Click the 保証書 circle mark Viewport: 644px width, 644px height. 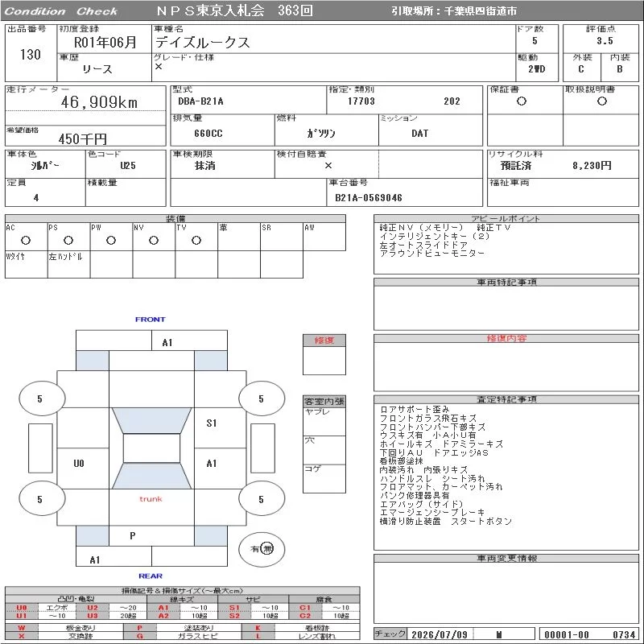(522, 101)
